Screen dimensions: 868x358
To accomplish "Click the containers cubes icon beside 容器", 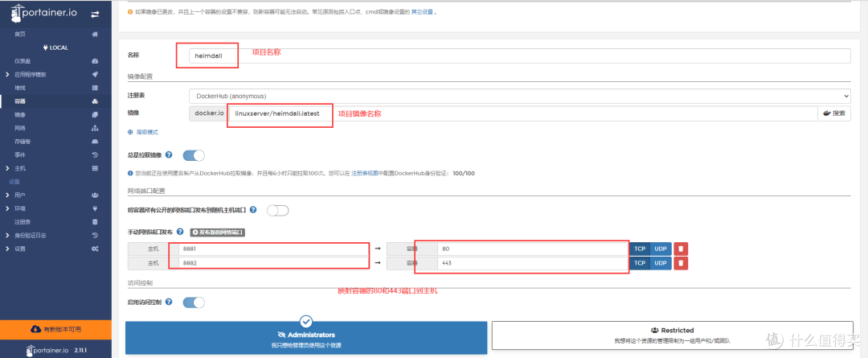I will (95, 101).
